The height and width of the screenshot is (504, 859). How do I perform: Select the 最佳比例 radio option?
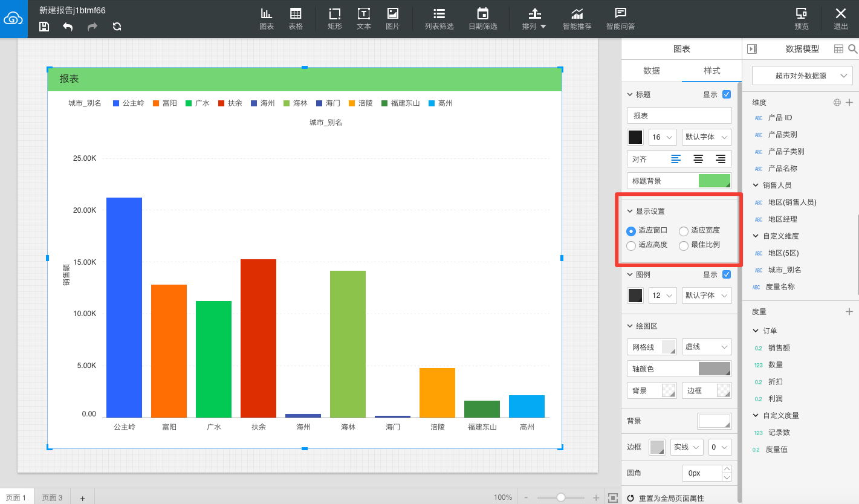coord(684,245)
